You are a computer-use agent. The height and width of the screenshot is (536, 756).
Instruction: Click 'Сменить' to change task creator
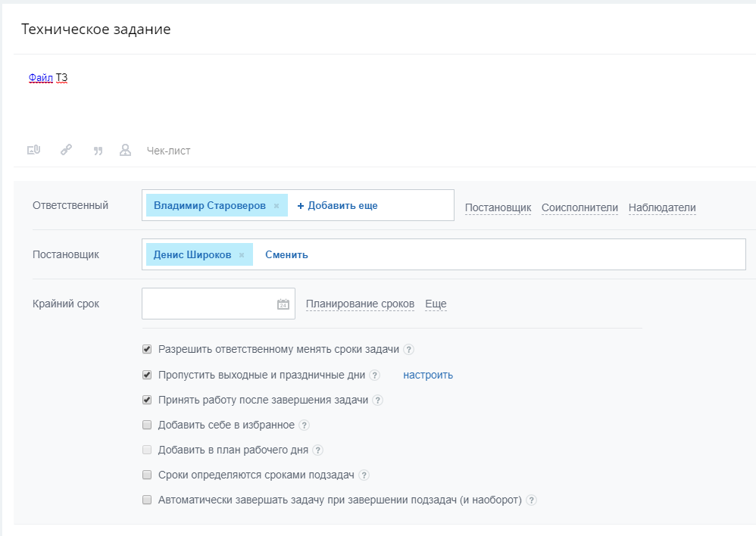(286, 255)
